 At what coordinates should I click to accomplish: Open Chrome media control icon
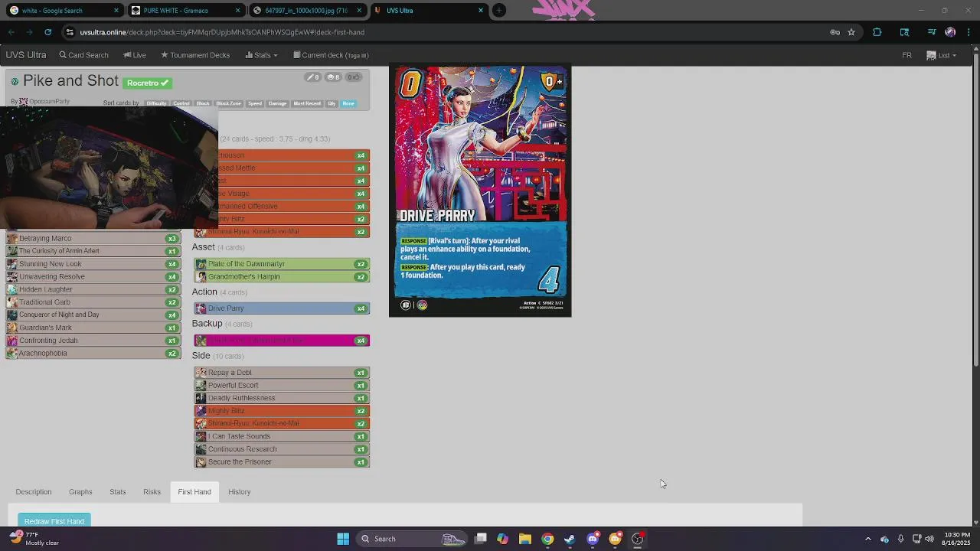932,32
